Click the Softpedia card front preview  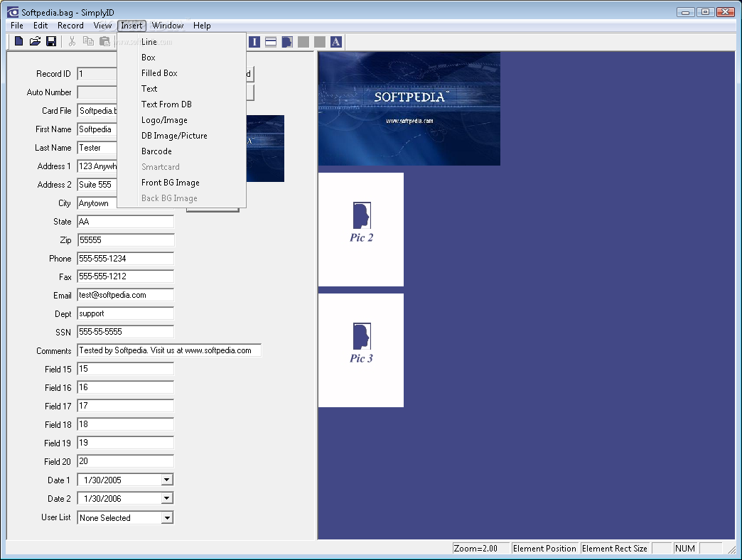coord(409,109)
